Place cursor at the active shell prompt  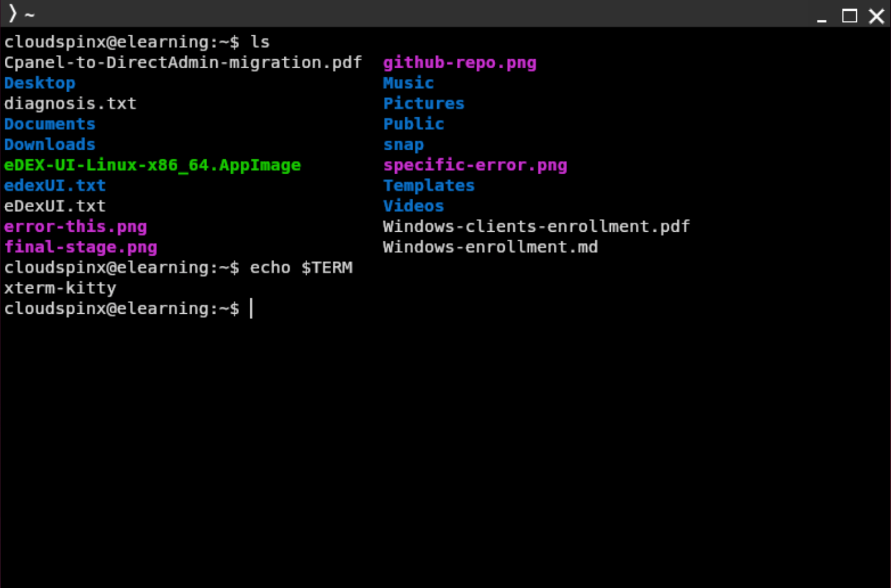tap(251, 308)
